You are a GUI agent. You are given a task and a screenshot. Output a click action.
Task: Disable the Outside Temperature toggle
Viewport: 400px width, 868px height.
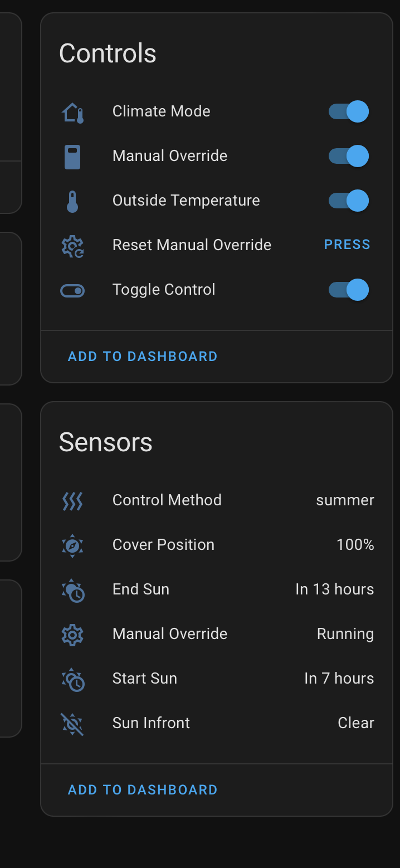[349, 200]
